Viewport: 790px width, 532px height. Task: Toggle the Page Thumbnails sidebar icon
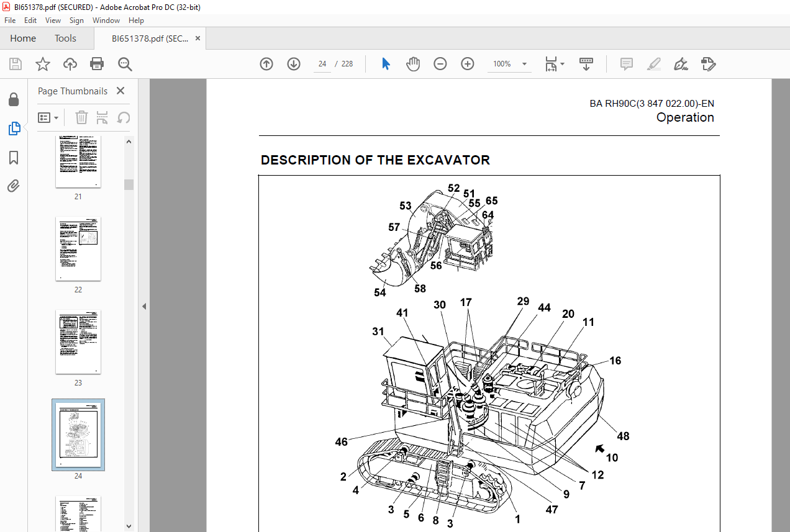point(14,128)
